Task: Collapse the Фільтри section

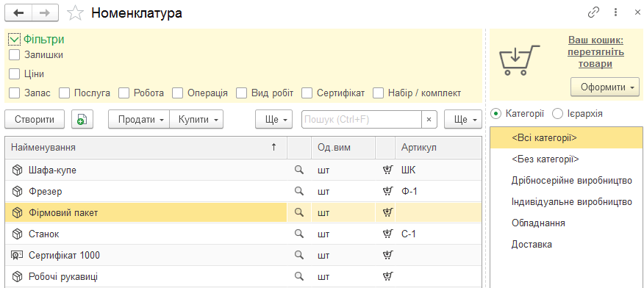Action: click(x=15, y=40)
